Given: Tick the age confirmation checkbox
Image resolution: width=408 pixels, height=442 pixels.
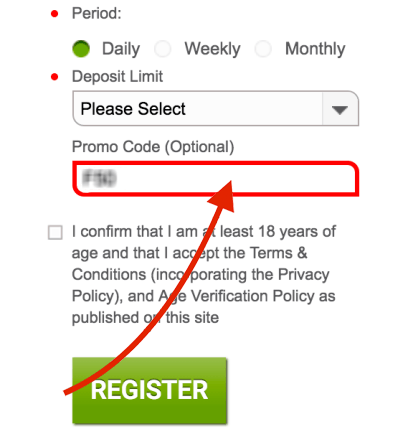Looking at the screenshot, I should [55, 232].
